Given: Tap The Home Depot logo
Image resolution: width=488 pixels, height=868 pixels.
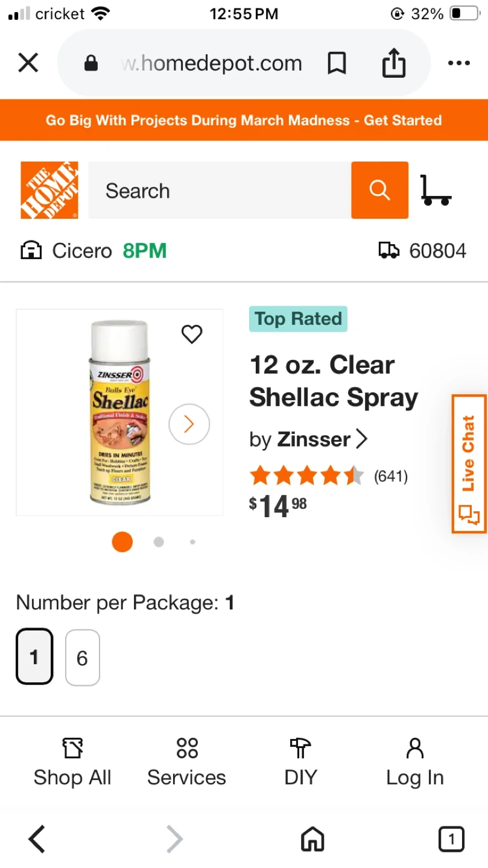Looking at the screenshot, I should tap(49, 190).
